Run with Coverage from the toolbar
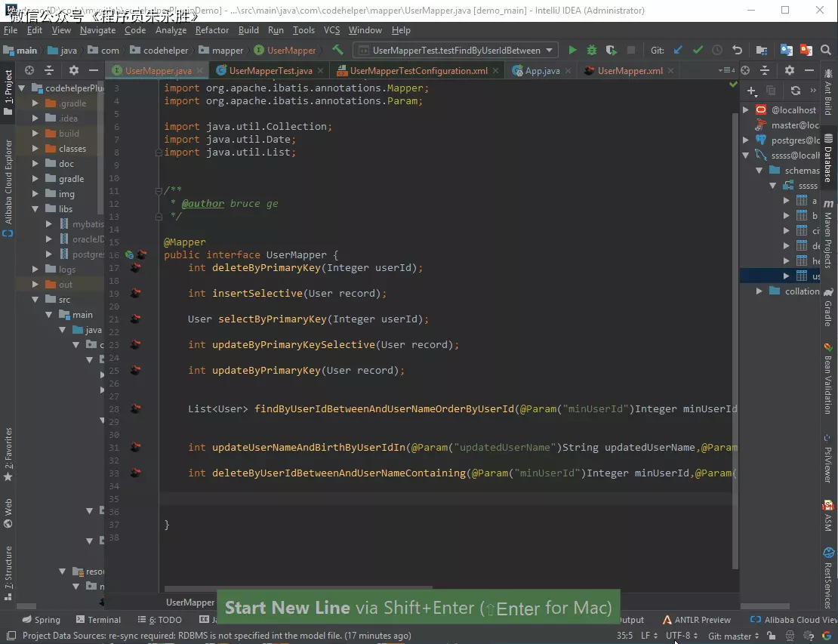Viewport: 838px width, 644px height. click(x=611, y=51)
